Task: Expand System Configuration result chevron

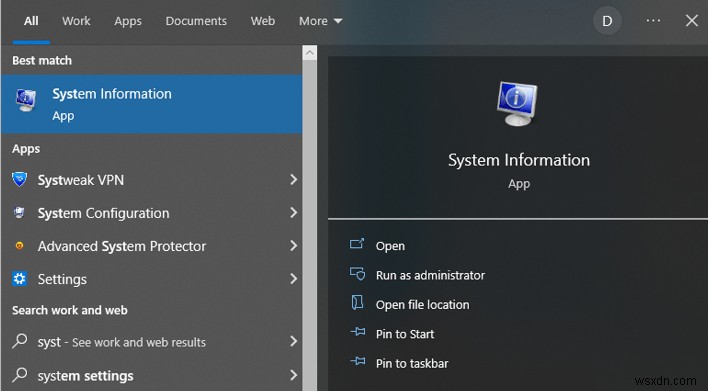Action: point(293,213)
